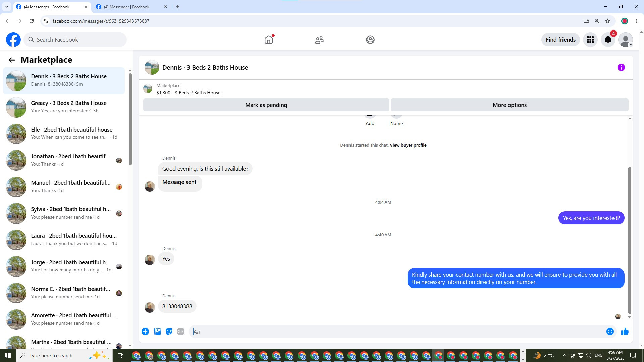Open the tab search dropdown arrow
644x362 pixels.
point(6,7)
